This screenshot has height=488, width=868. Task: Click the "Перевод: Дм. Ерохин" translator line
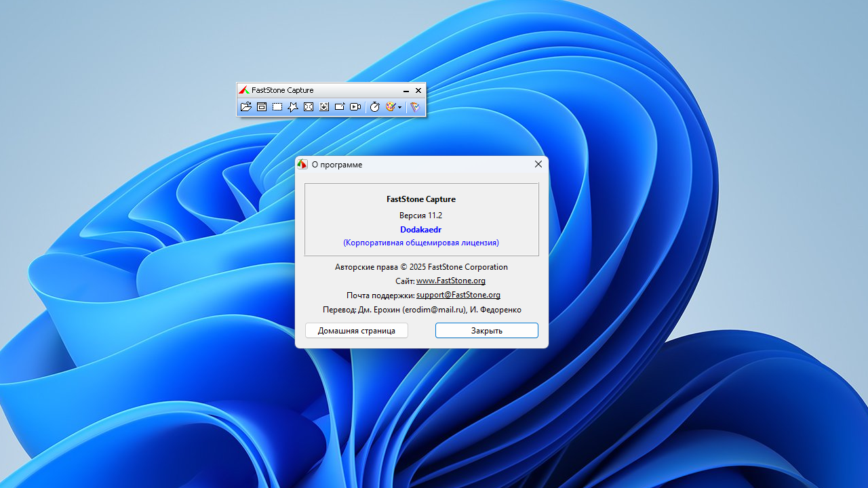coord(422,310)
